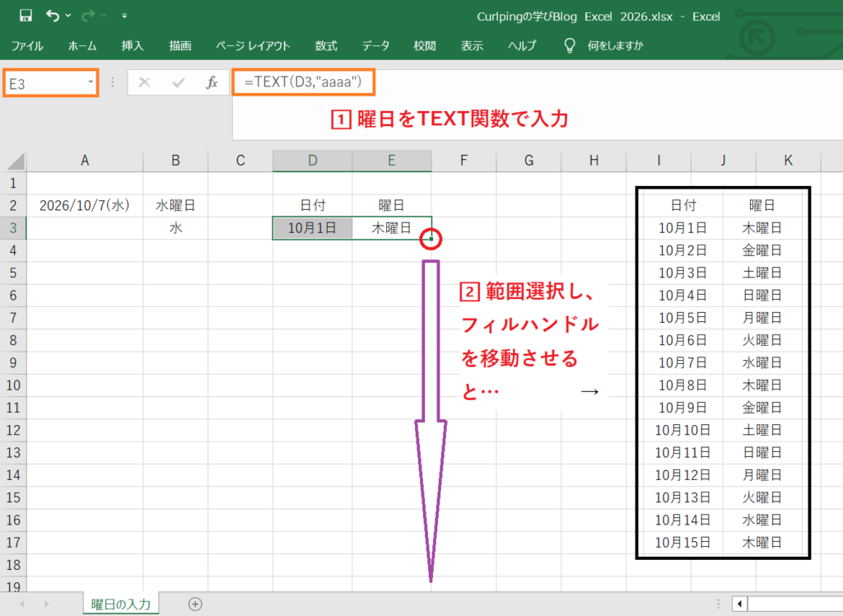
Task: Click the 日付 header in cell D2
Action: (x=312, y=206)
